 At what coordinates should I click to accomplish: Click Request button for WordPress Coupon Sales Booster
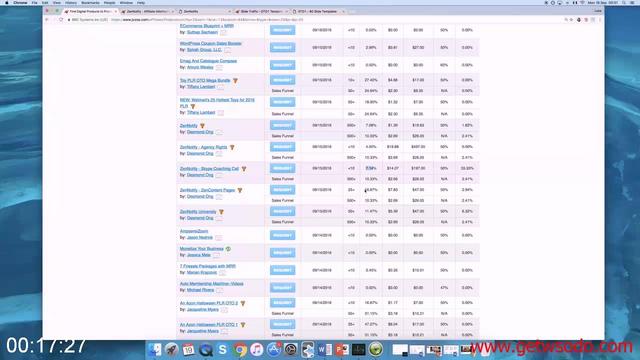[282, 47]
